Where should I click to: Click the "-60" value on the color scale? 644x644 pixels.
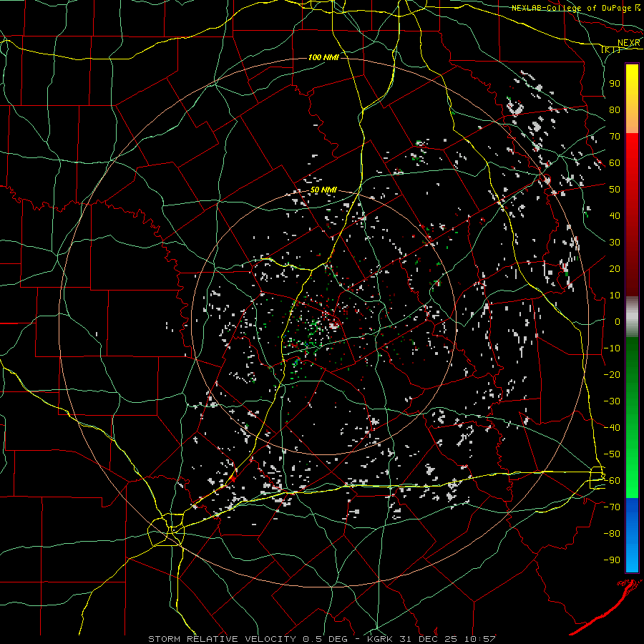(x=612, y=481)
